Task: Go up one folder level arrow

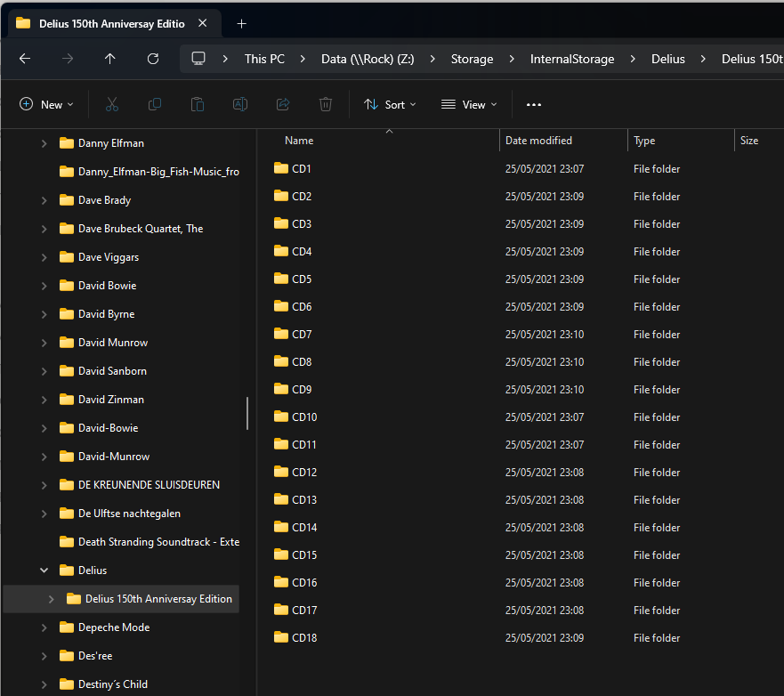Action: [x=110, y=59]
